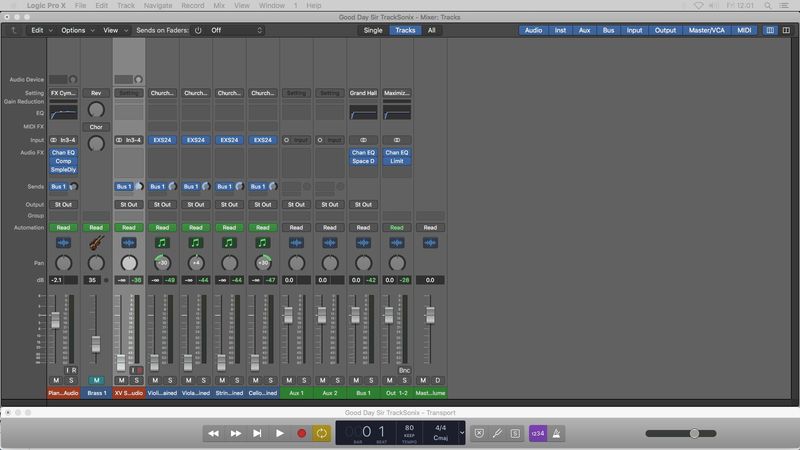The image size is (800, 450).
Task: Toggle the MIDI channel filter button
Action: coord(744,30)
